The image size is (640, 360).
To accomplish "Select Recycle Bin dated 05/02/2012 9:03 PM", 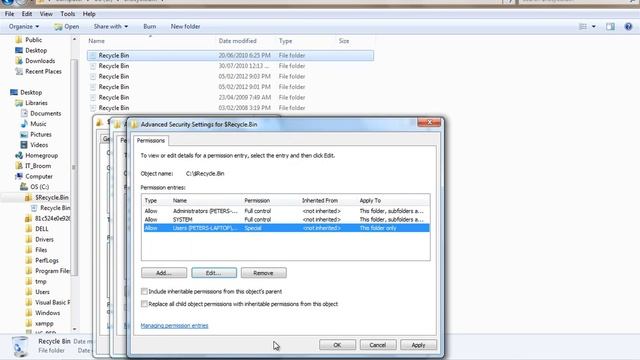I will coord(230,77).
